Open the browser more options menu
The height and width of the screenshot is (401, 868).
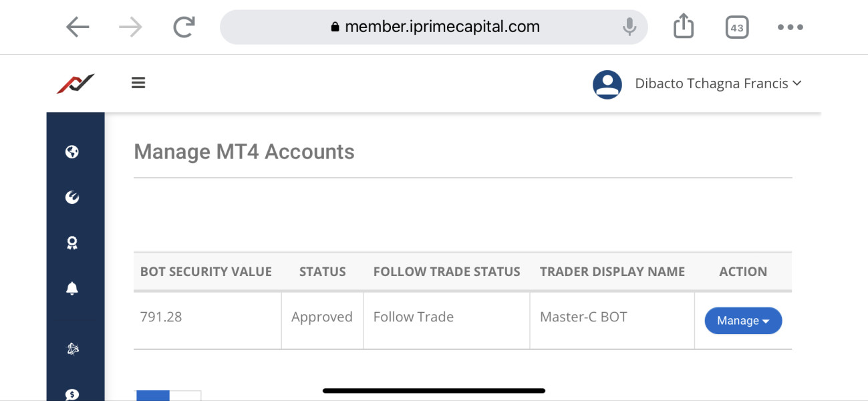[x=790, y=27]
